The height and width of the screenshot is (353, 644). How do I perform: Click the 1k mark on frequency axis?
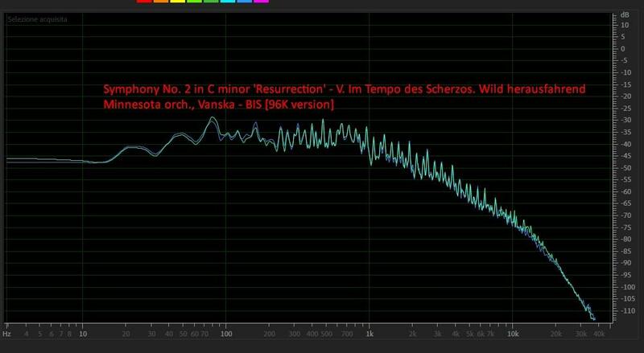tap(369, 333)
